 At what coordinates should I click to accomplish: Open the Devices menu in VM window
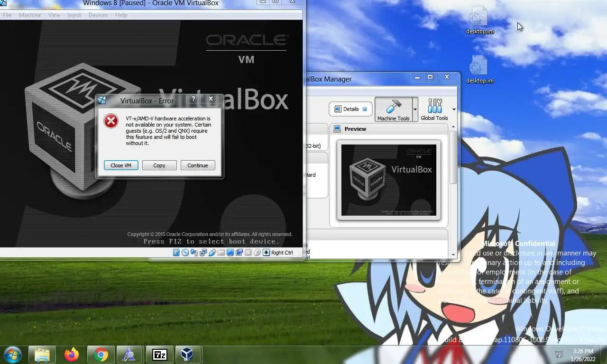98,15
